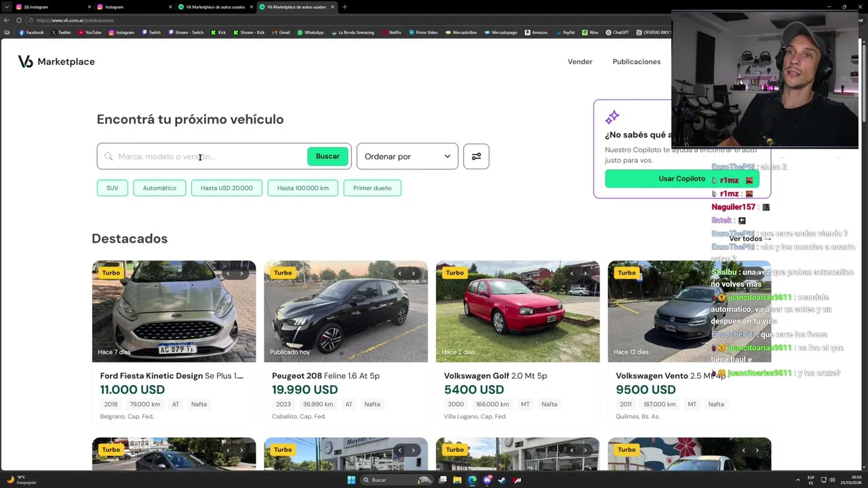The width and height of the screenshot is (868, 488).
Task: Show next photo of Volkswagen Golf card
Action: tap(585, 273)
